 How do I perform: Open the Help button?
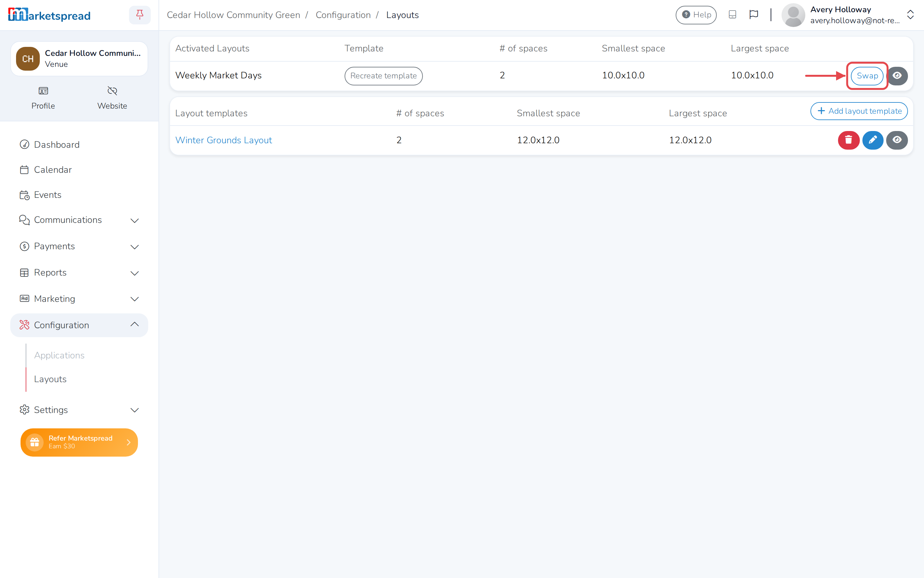(696, 15)
